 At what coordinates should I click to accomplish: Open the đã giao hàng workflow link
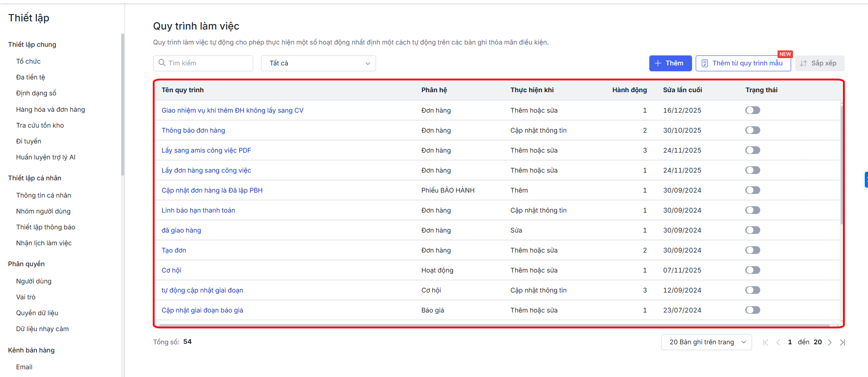[181, 230]
